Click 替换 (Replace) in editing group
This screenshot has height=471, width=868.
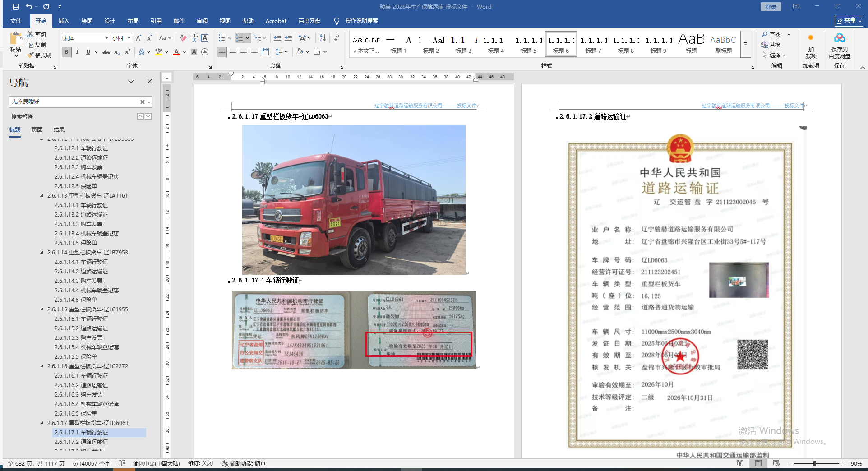point(771,45)
